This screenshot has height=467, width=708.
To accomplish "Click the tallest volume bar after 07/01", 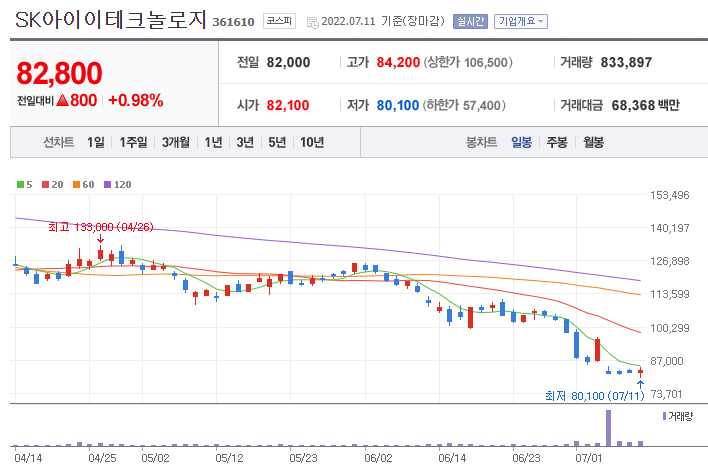I will 608,428.
